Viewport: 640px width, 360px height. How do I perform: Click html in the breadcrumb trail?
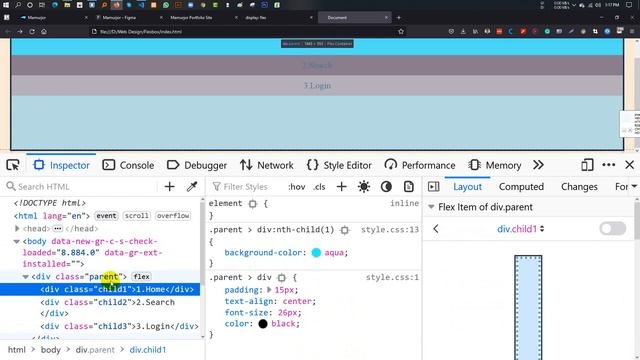pos(17,350)
